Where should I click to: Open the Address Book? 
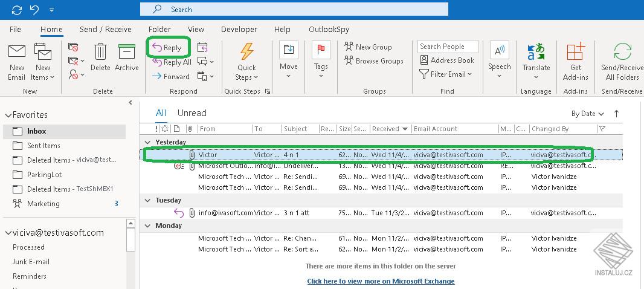[447, 60]
